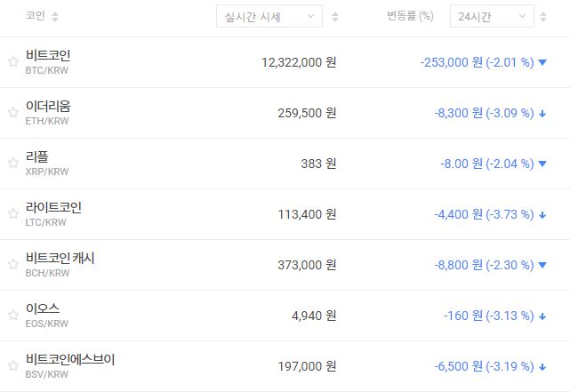Star Bitcoin BTC/KRW as favorite
Screen dimensions: 570x392
point(12,62)
